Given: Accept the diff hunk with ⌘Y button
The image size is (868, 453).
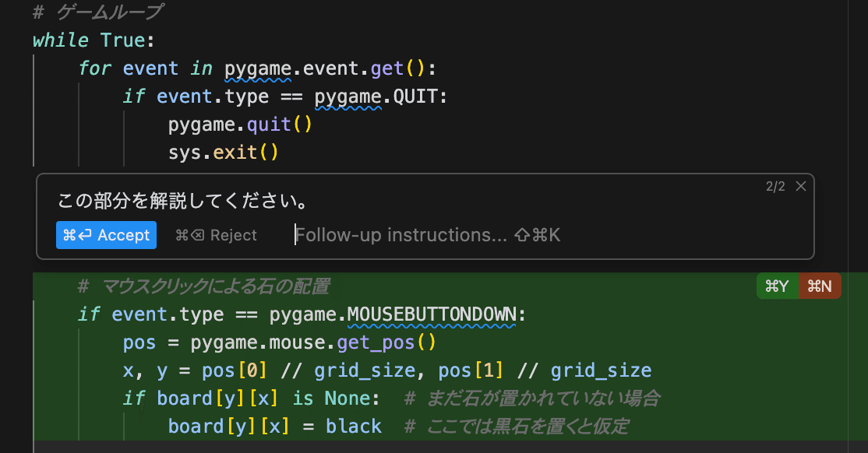Looking at the screenshot, I should [777, 286].
